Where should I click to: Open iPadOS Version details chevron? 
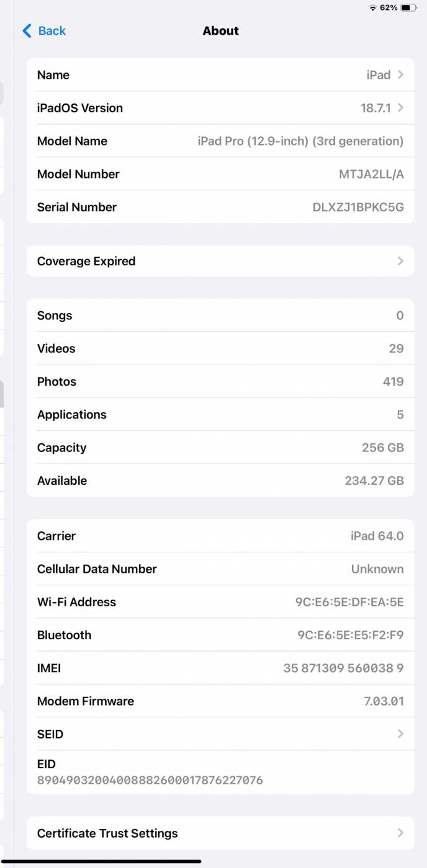(x=401, y=108)
